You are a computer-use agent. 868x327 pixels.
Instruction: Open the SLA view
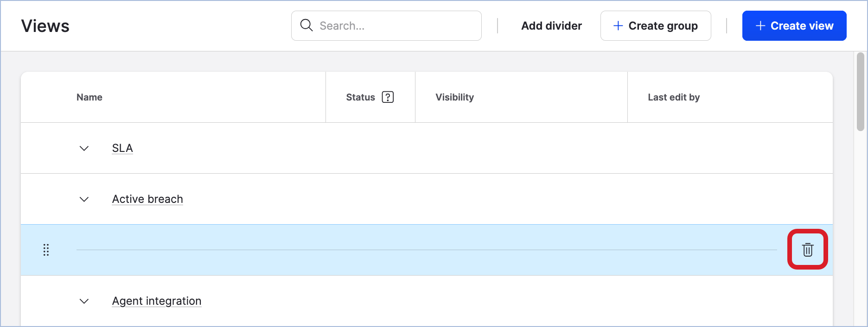122,148
